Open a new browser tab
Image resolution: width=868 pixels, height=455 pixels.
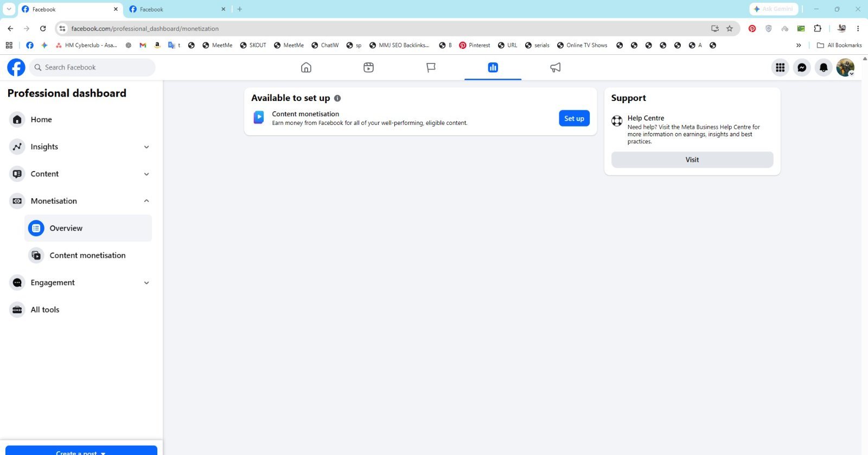(x=240, y=9)
